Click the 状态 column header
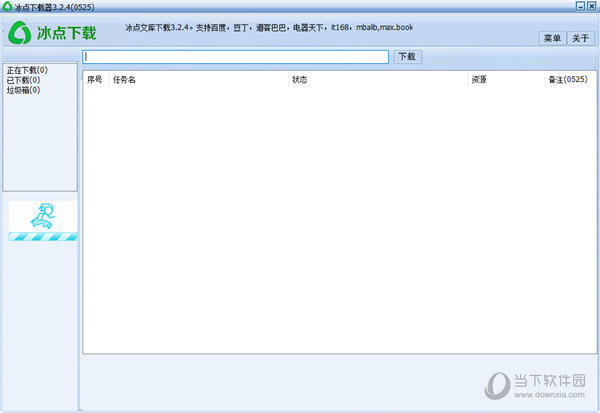Image resolution: width=600 pixels, height=413 pixels. click(300, 79)
